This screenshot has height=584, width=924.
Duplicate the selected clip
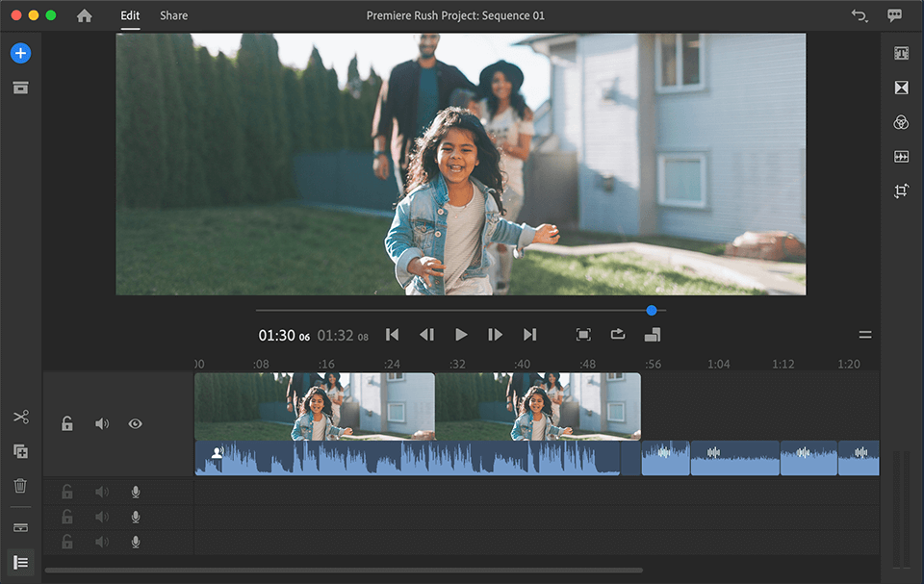20,451
